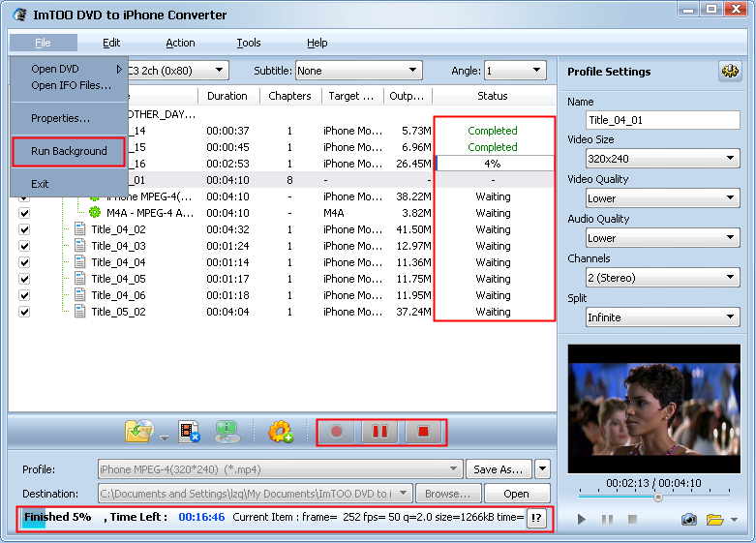Click the app icon in the title bar
756x543 pixels.
coord(20,15)
